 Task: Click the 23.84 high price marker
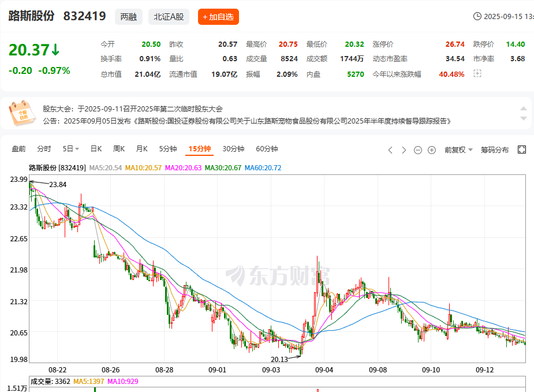tap(58, 185)
